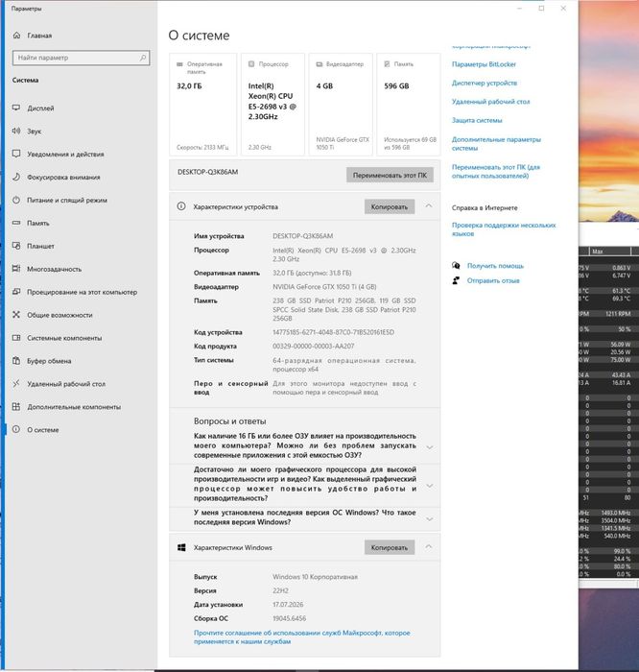Click the 32,0 ГБ memory card value

189,85
